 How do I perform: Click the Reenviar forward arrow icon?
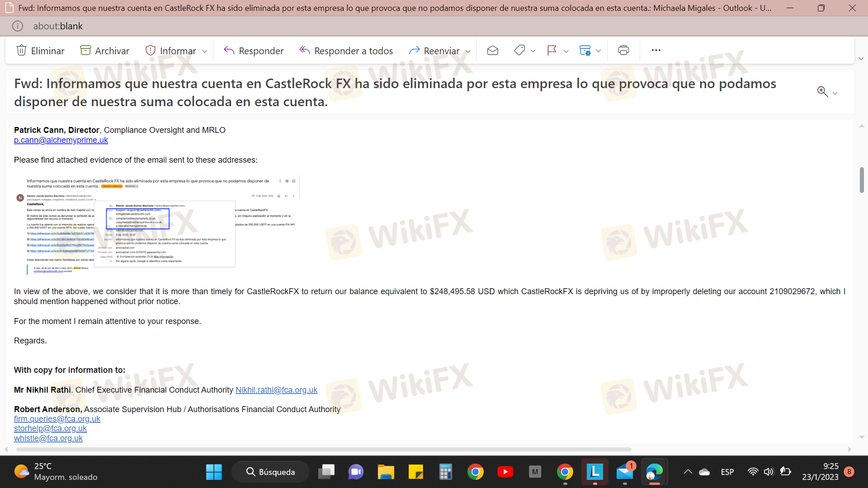point(414,50)
